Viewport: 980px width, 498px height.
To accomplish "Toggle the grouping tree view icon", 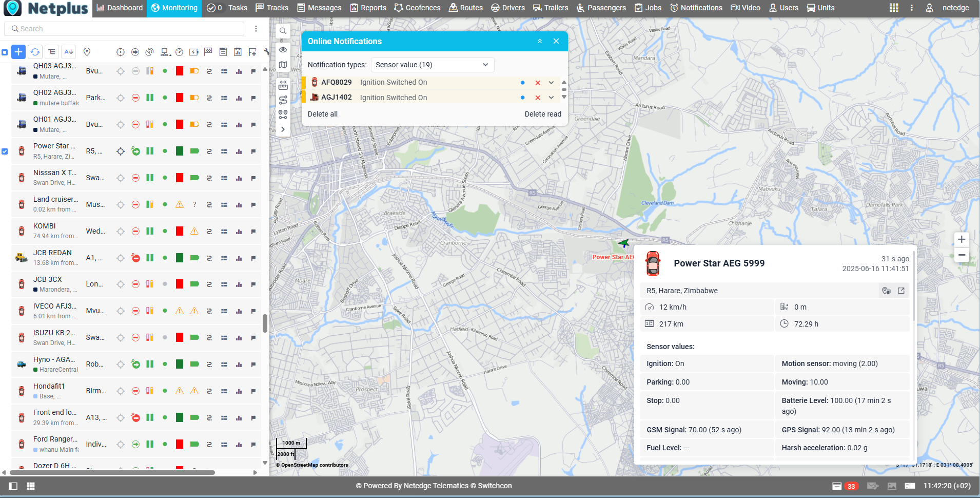I will (52, 52).
